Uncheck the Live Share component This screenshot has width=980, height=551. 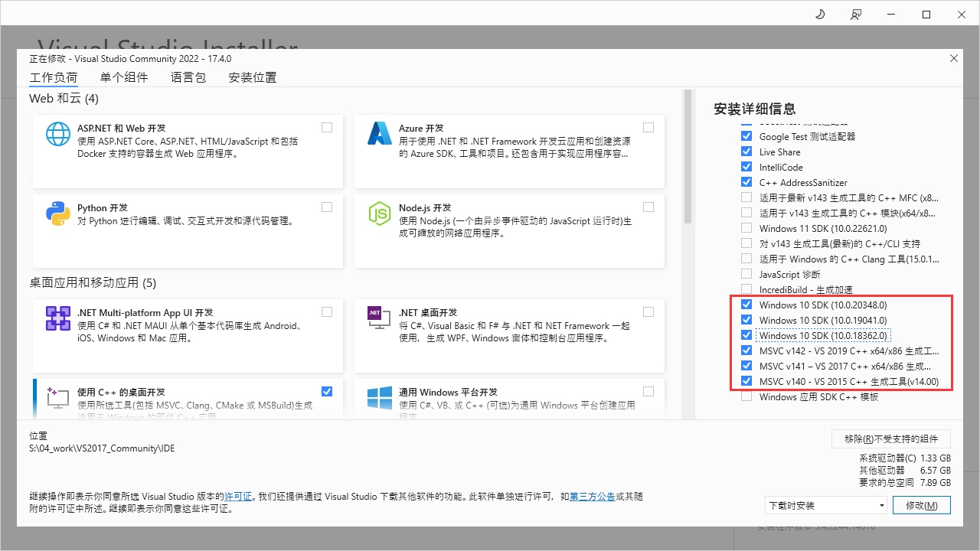746,152
